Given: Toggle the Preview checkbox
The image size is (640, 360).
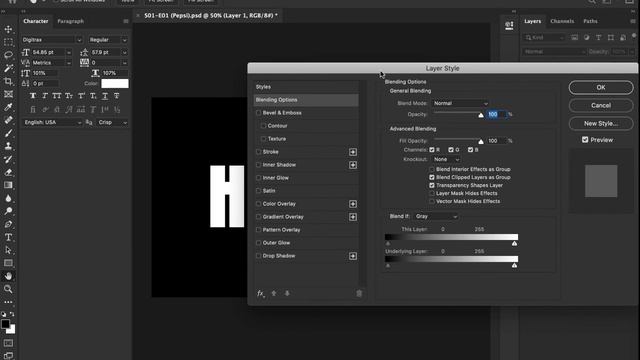Looking at the screenshot, I should click(585, 140).
